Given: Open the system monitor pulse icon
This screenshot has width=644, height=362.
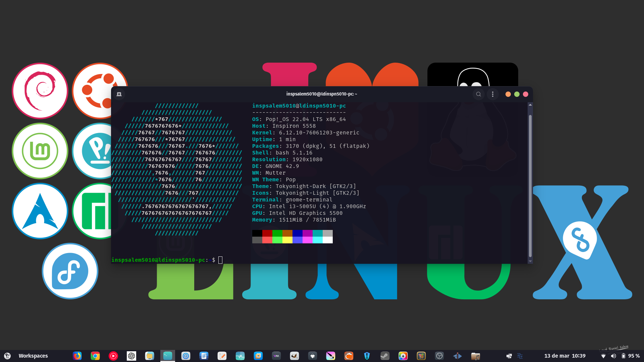Looking at the screenshot, I should (240, 356).
